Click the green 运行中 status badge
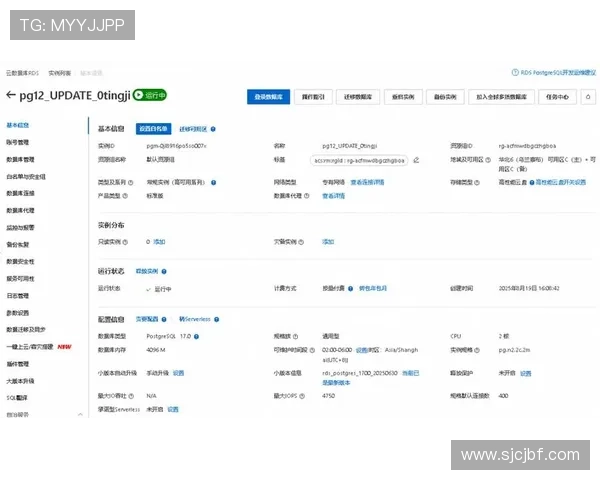The height and width of the screenshot is (480, 600). point(150,95)
